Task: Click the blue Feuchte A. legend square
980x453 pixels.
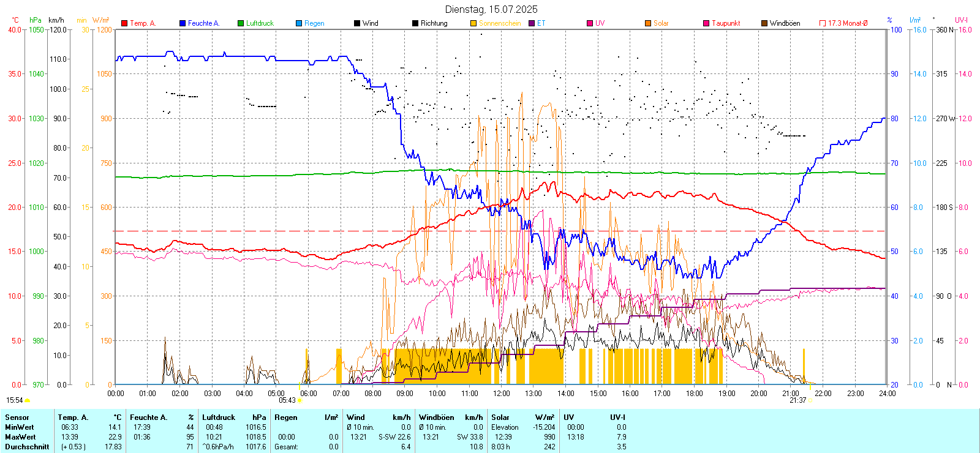Action: [x=183, y=23]
